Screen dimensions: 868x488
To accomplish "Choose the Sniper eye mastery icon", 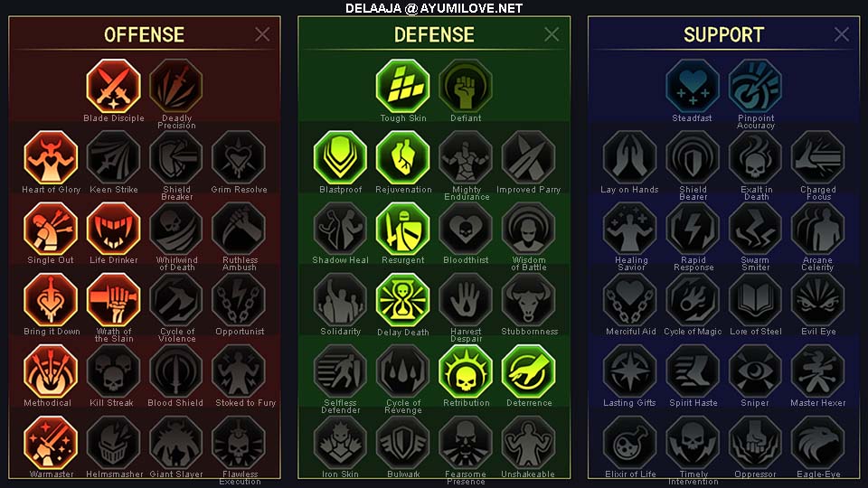I will click(x=755, y=371).
